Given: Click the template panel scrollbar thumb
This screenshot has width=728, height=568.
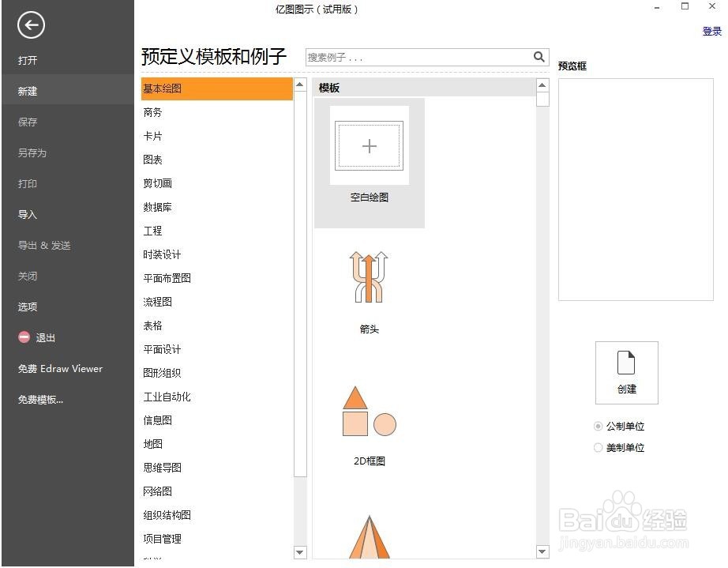Looking at the screenshot, I should (x=542, y=99).
